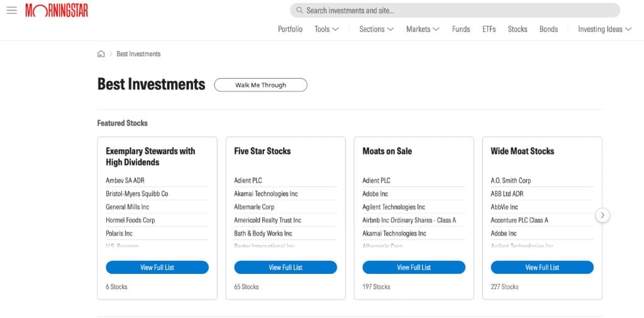This screenshot has height=318, width=644.
Task: Focus the Search investments and site field
Action: click(455, 10)
